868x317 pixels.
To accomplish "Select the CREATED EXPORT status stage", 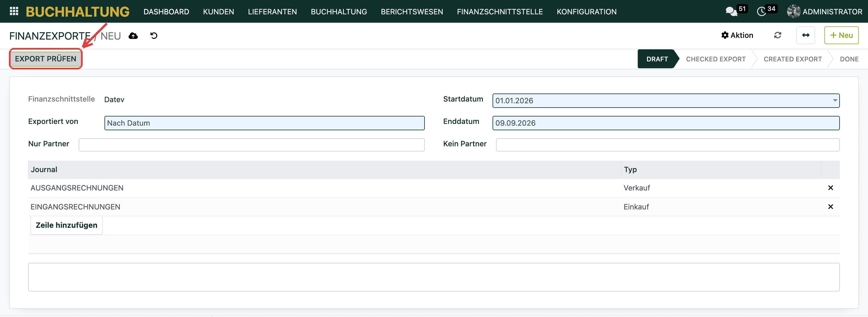I will [x=793, y=59].
